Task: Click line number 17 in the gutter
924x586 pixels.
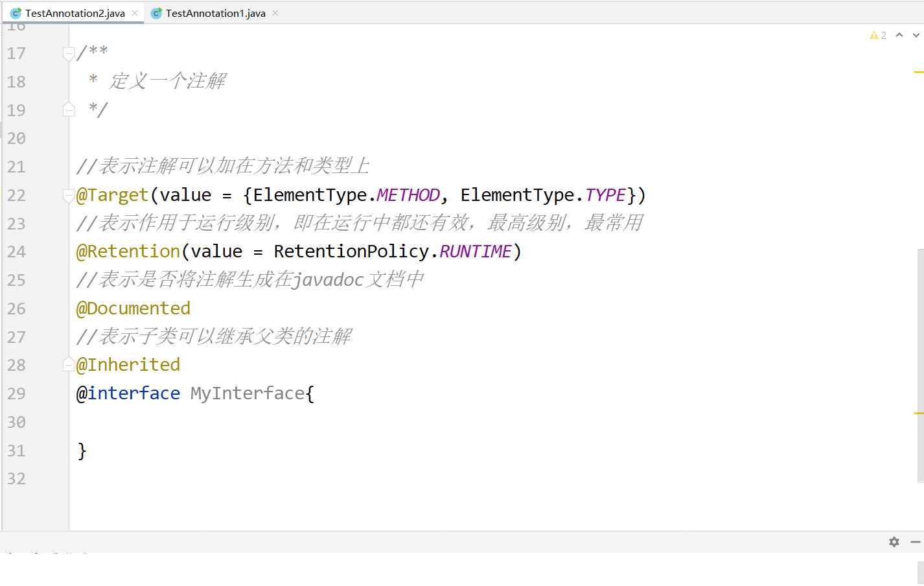Action: point(16,54)
